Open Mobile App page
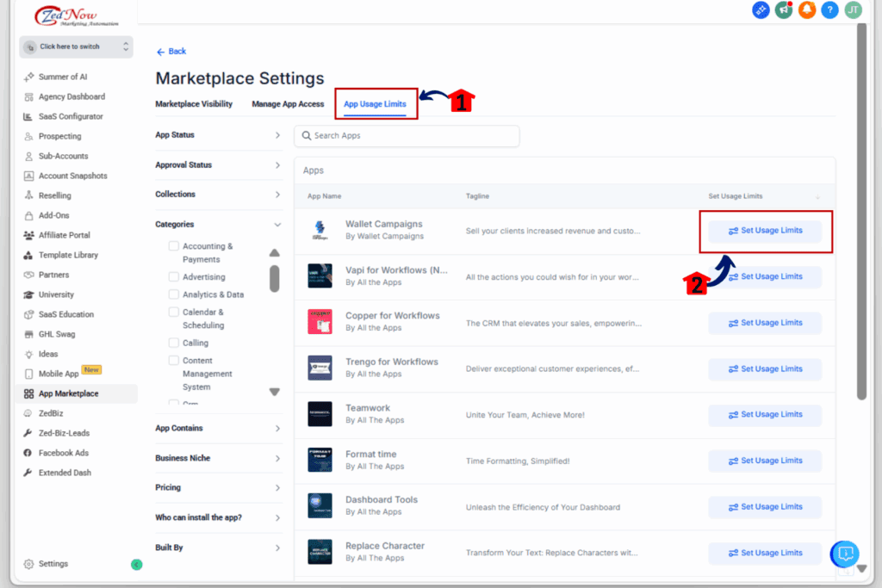The image size is (882, 588). 58,374
